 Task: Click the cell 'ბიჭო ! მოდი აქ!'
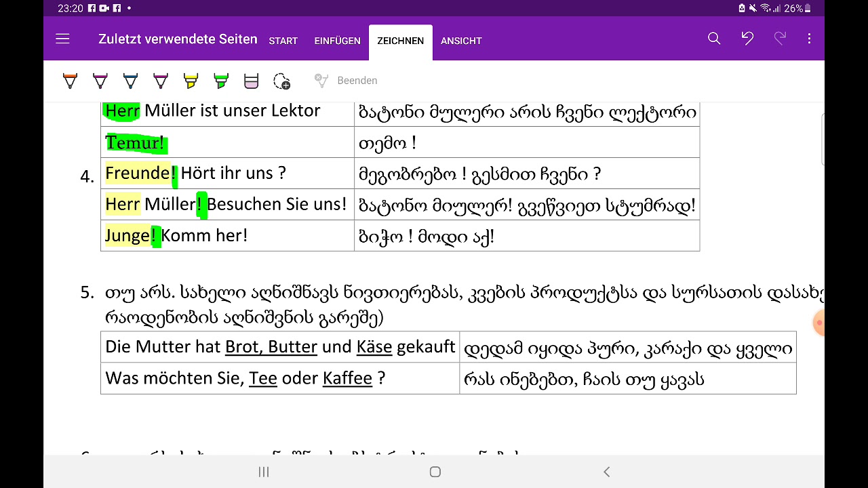(527, 236)
